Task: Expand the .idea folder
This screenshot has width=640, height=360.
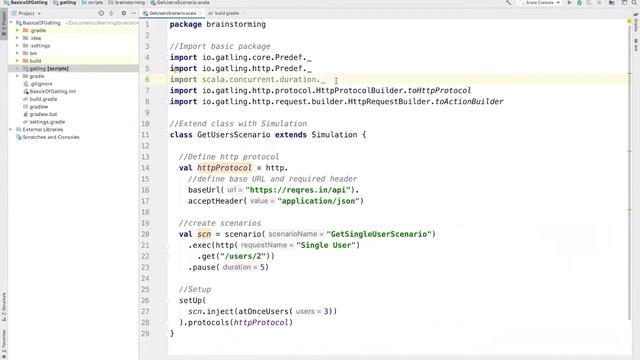Action: (x=18, y=38)
